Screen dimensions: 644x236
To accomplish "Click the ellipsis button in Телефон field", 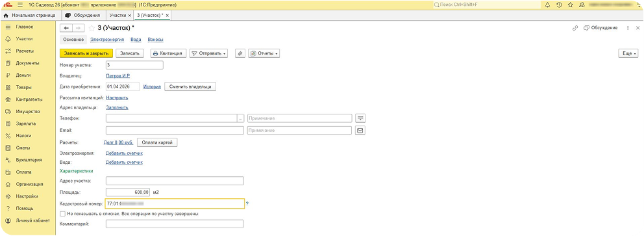I will (241, 118).
